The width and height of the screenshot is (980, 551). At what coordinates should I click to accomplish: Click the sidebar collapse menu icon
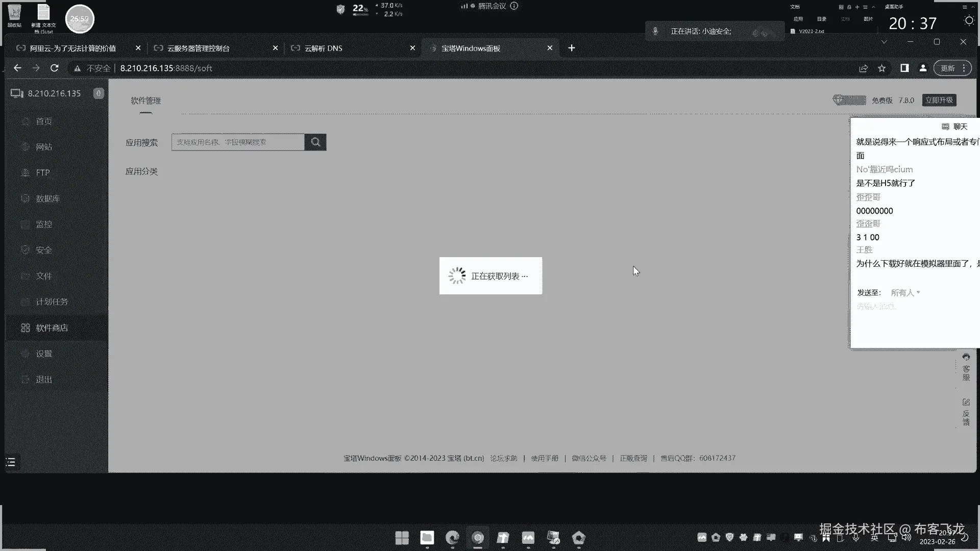point(11,462)
